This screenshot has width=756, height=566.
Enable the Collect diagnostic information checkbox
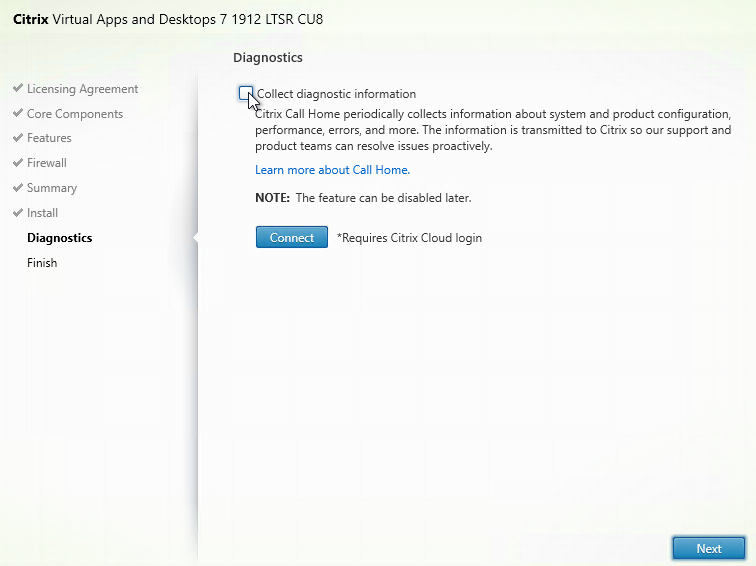tap(246, 93)
